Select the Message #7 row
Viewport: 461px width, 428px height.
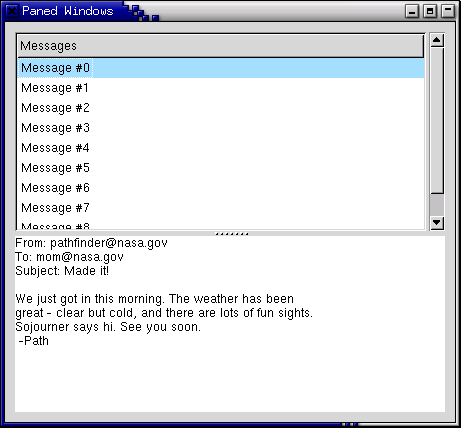click(221, 208)
